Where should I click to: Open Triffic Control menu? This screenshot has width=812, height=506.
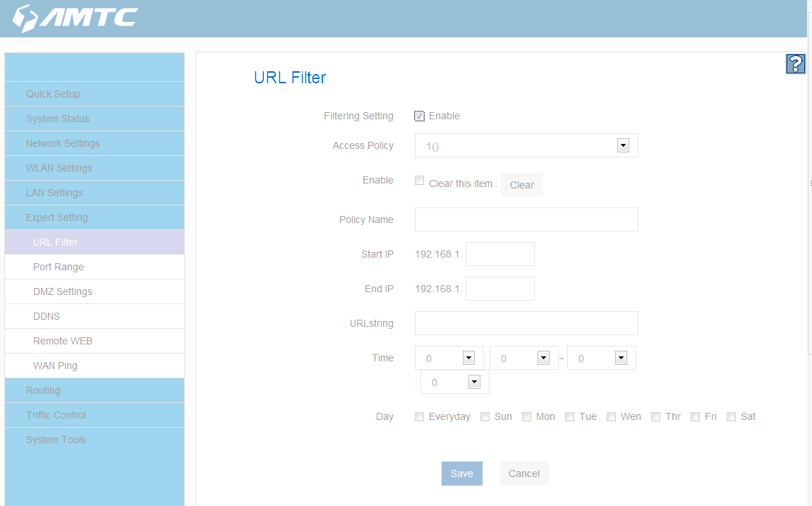(95, 416)
